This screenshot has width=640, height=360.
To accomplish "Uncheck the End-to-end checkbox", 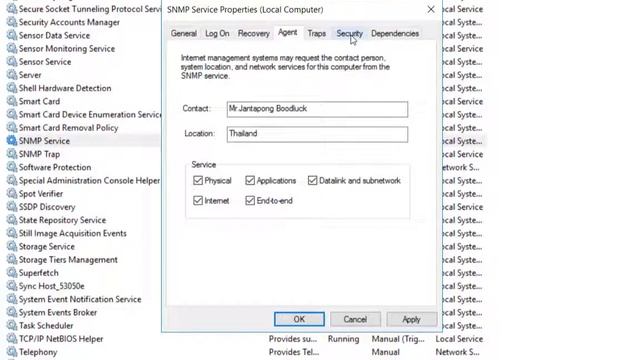I will [250, 200].
